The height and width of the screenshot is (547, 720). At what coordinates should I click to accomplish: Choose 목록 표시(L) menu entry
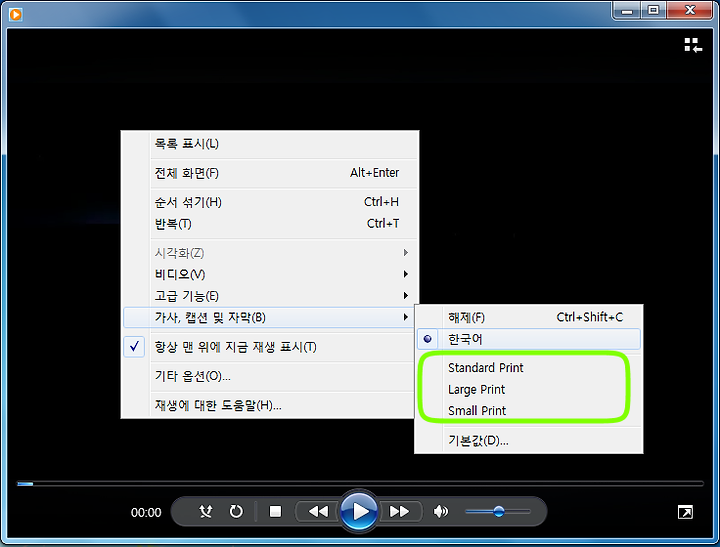tap(270, 144)
